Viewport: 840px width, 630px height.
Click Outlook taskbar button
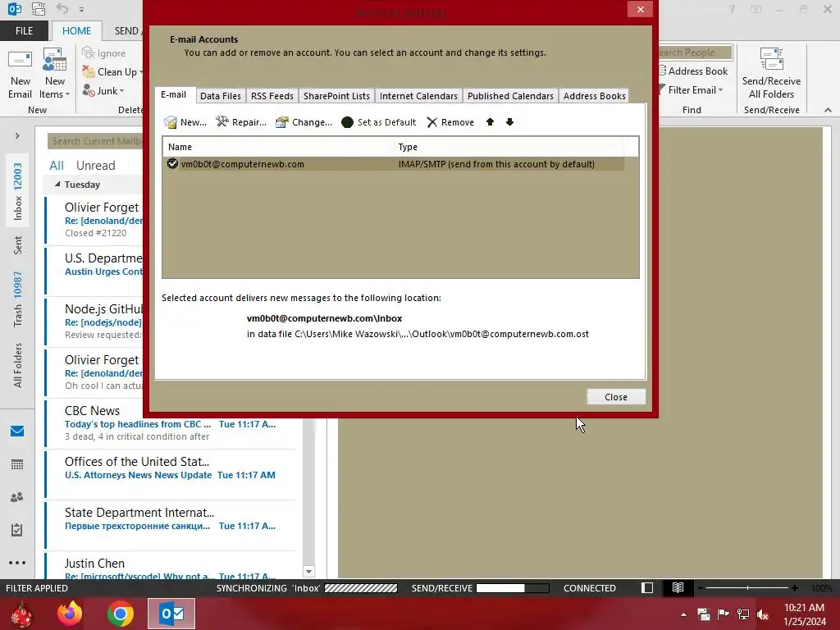click(x=171, y=614)
